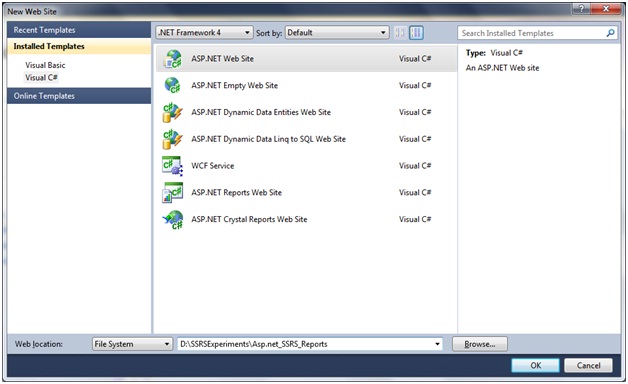This screenshot has width=628, height=384.
Task: Confirm with the OK button
Action: [x=535, y=365]
